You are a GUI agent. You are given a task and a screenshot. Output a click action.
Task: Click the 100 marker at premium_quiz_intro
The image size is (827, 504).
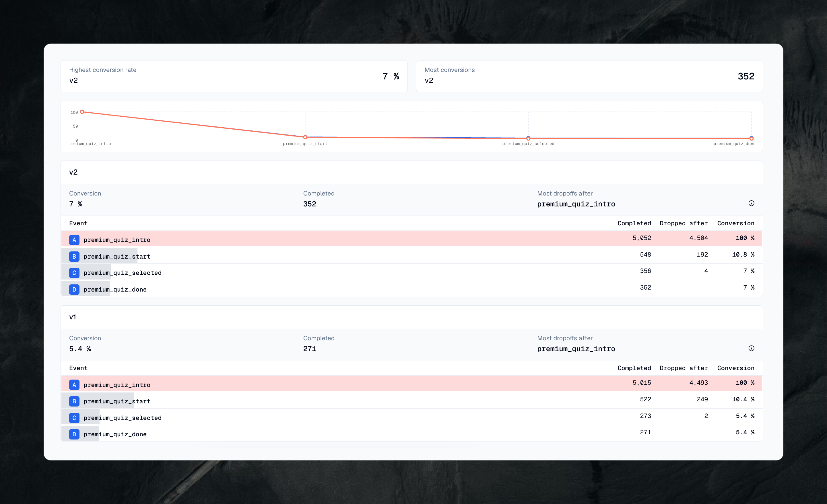pos(82,112)
